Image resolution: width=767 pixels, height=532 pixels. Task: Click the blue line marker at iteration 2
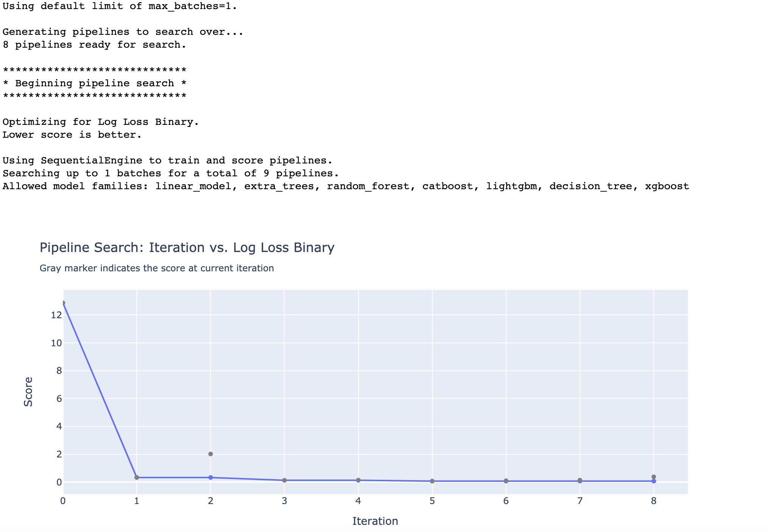click(210, 478)
